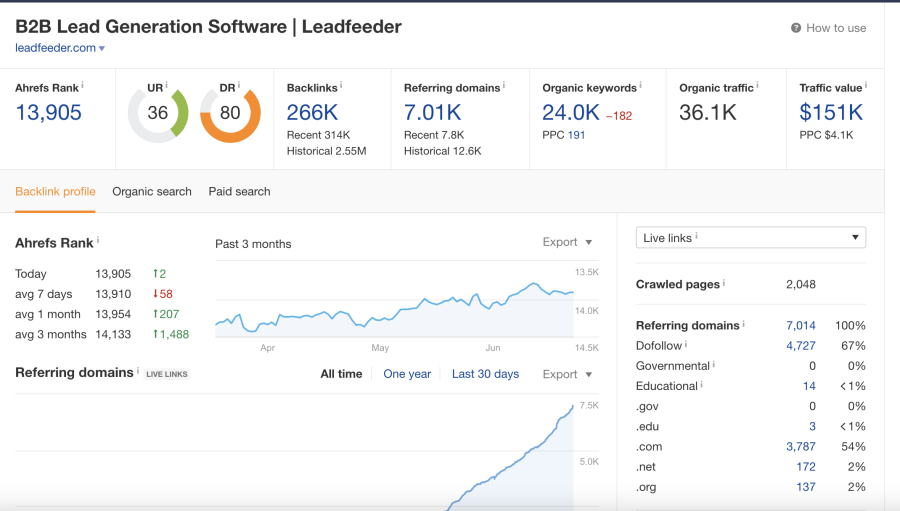This screenshot has width=900, height=511.
Task: Open the PPC 191 keywords link
Action: click(x=576, y=135)
